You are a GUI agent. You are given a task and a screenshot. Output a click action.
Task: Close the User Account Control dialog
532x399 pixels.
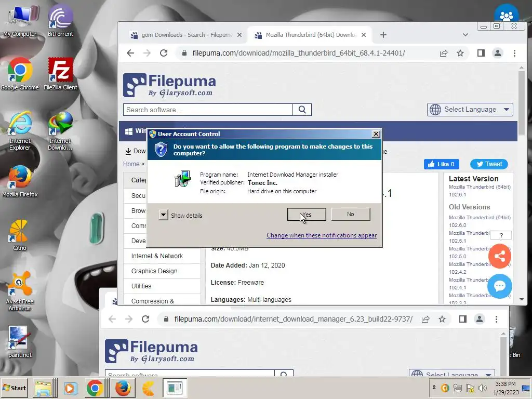tap(376, 134)
